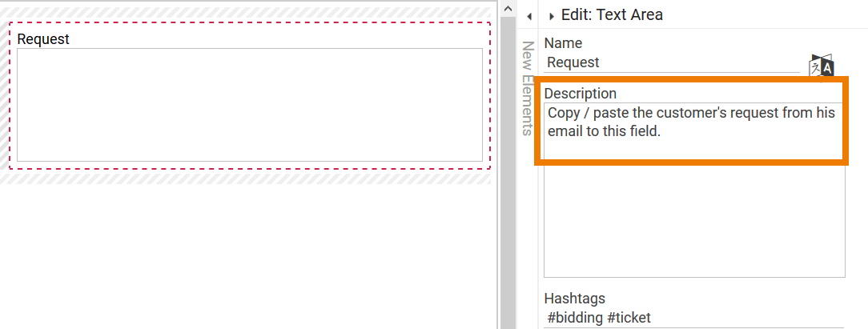Click the hatched strip below the Request element

[248, 178]
